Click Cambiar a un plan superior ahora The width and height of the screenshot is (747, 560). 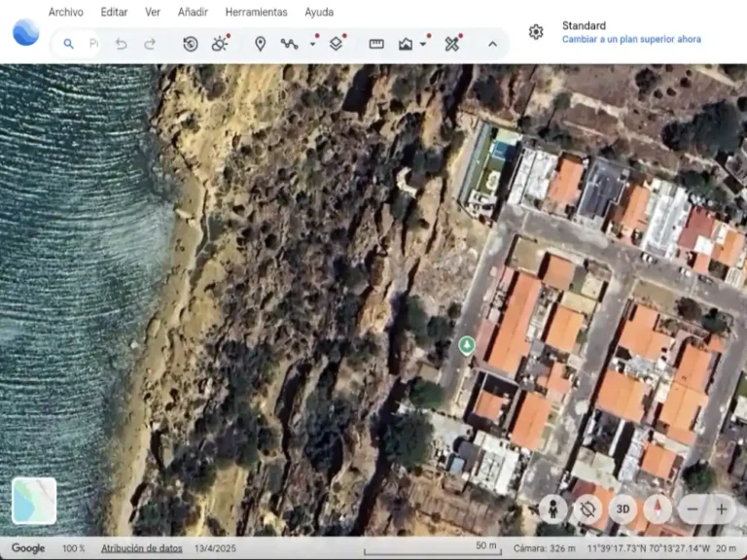coord(631,39)
